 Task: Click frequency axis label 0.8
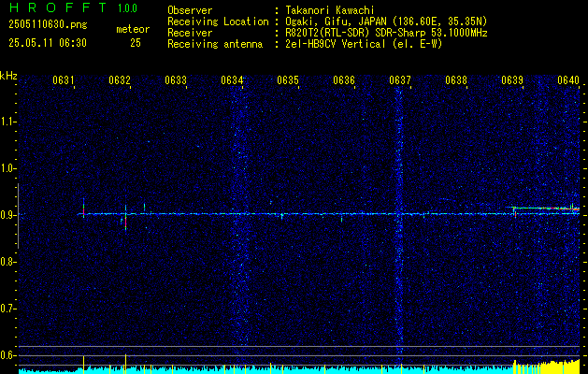pyautogui.click(x=7, y=262)
